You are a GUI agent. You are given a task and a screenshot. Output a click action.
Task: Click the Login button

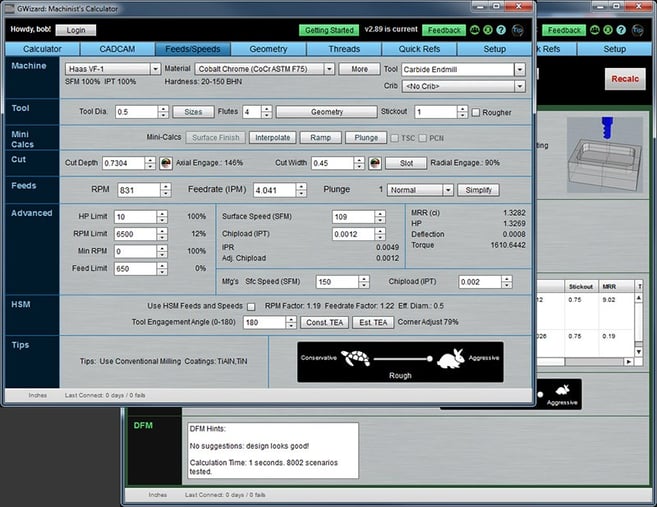[76, 30]
